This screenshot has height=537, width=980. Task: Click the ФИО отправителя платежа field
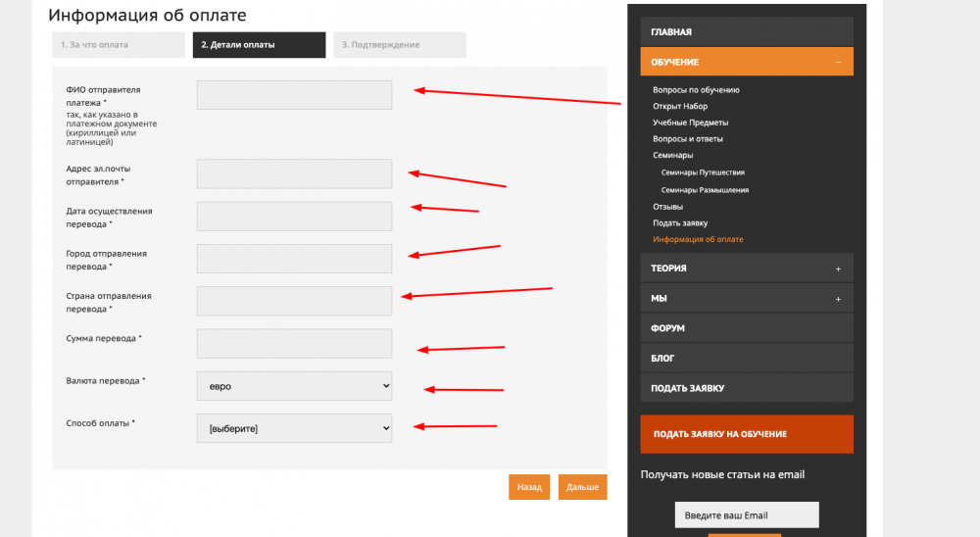pyautogui.click(x=294, y=95)
